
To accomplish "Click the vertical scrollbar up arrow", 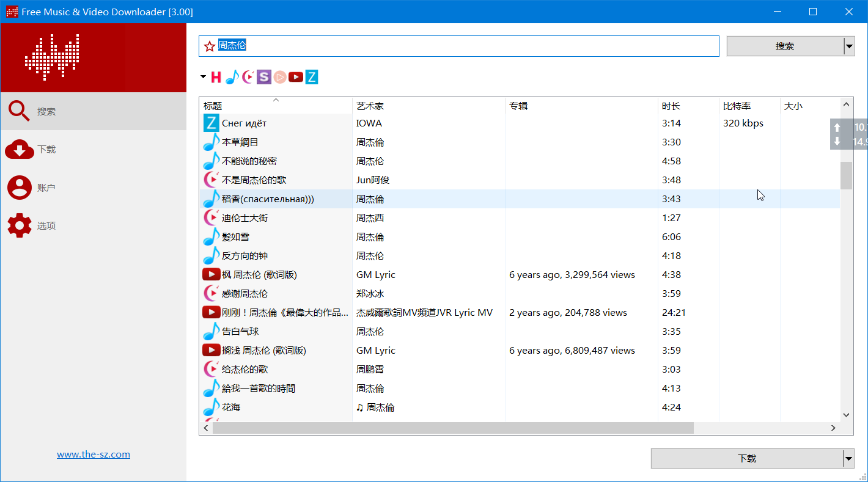I will [847, 104].
